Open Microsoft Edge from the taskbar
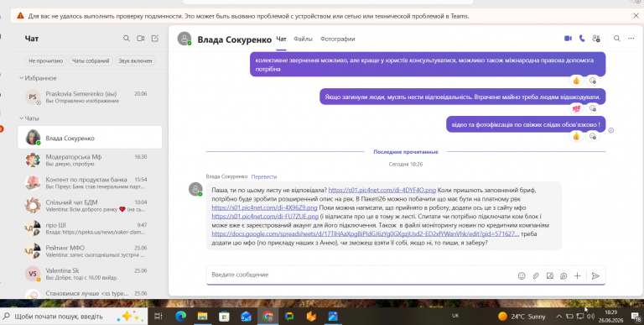This screenshot has height=325, width=644. coord(181,317)
